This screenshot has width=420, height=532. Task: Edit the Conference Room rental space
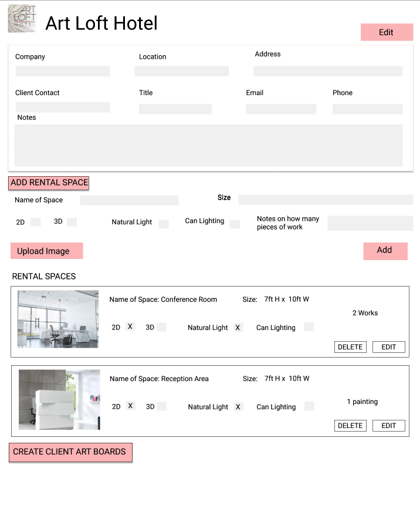[389, 347]
